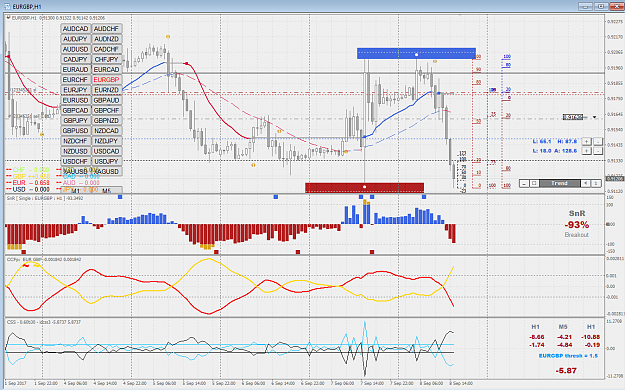Click the GBP strength value row

pos(28,176)
